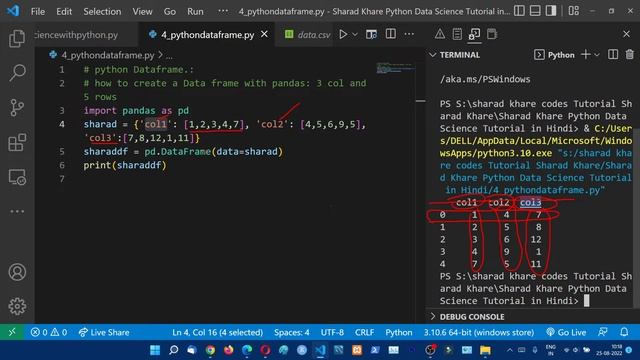Change the Python language mode
This screenshot has height=360, width=640.
(x=398, y=332)
